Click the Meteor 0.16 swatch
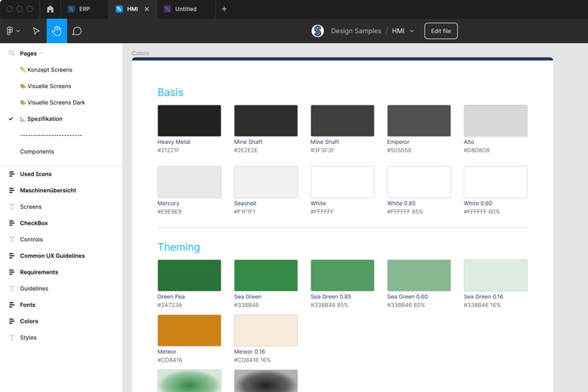 pos(265,330)
